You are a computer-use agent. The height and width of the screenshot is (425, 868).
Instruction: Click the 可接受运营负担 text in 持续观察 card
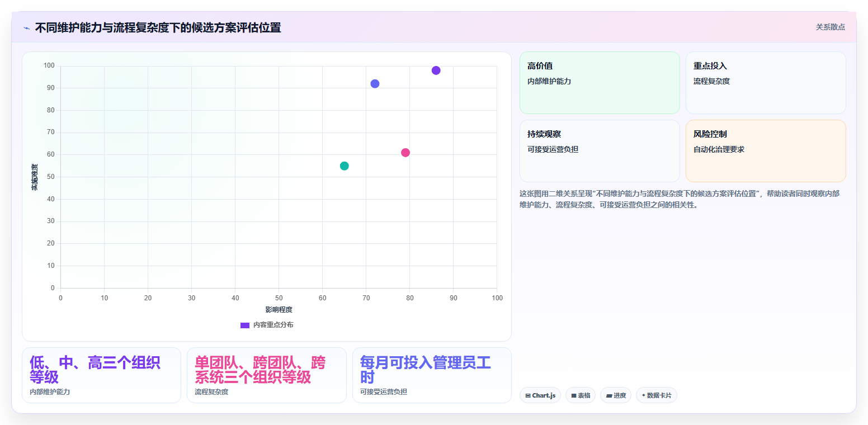tap(553, 149)
